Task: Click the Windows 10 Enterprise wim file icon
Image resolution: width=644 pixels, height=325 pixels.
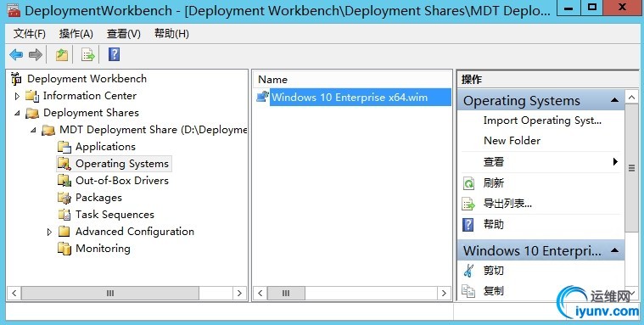Action: [262, 97]
